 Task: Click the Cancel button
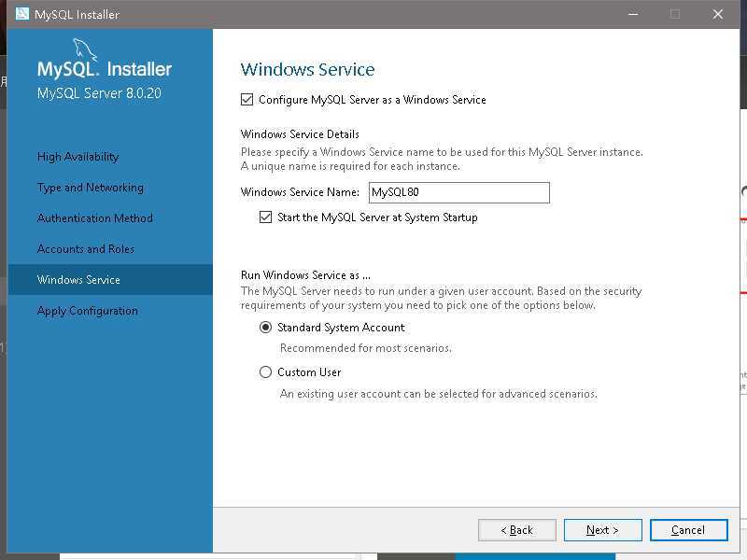[688, 530]
